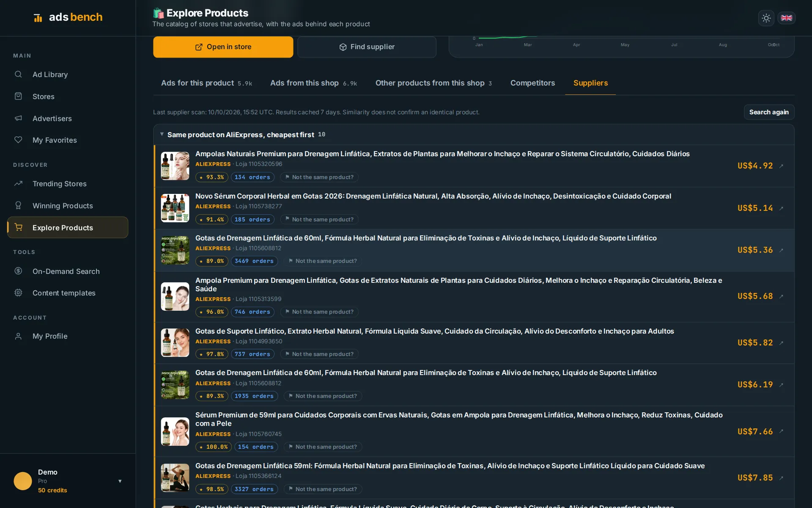The width and height of the screenshot is (812, 508).
Task: Click the Content templates icon
Action: click(18, 293)
